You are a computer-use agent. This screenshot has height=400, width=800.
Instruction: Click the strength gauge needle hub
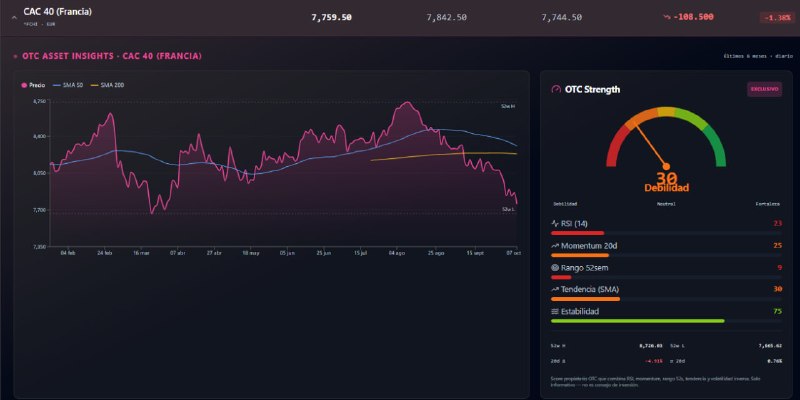tap(666, 166)
